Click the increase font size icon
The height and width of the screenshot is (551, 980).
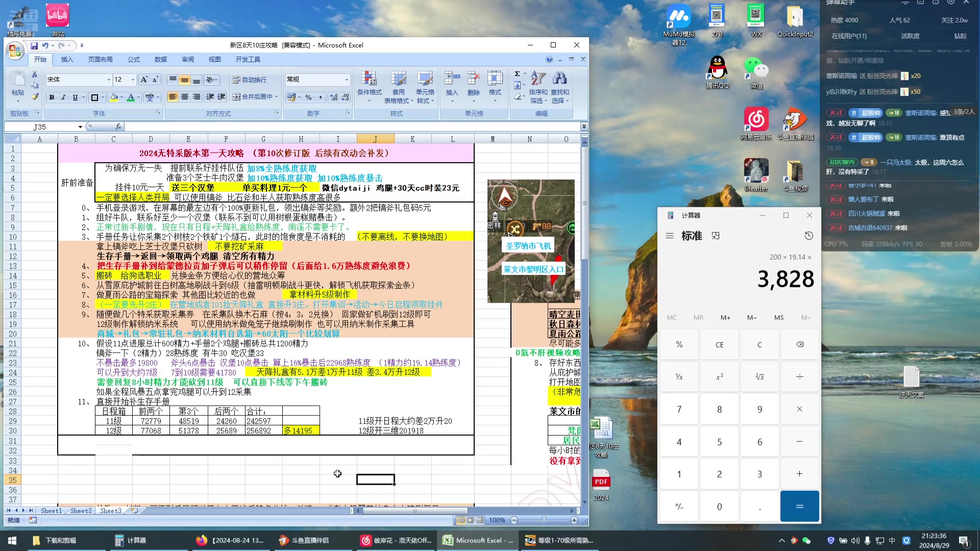click(x=144, y=80)
